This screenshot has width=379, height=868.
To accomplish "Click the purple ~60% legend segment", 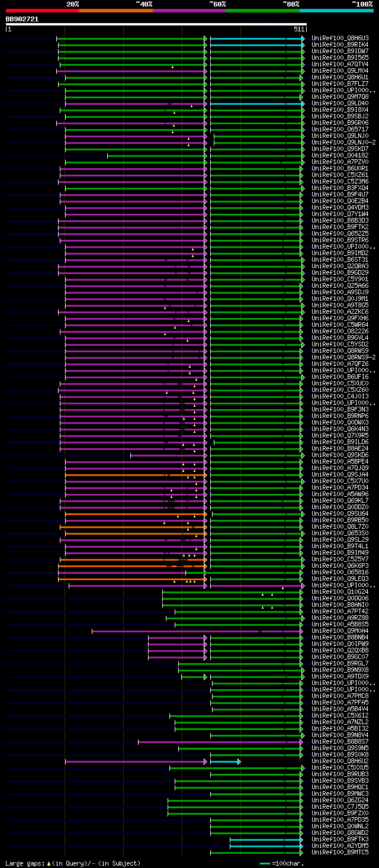I will click(189, 11).
